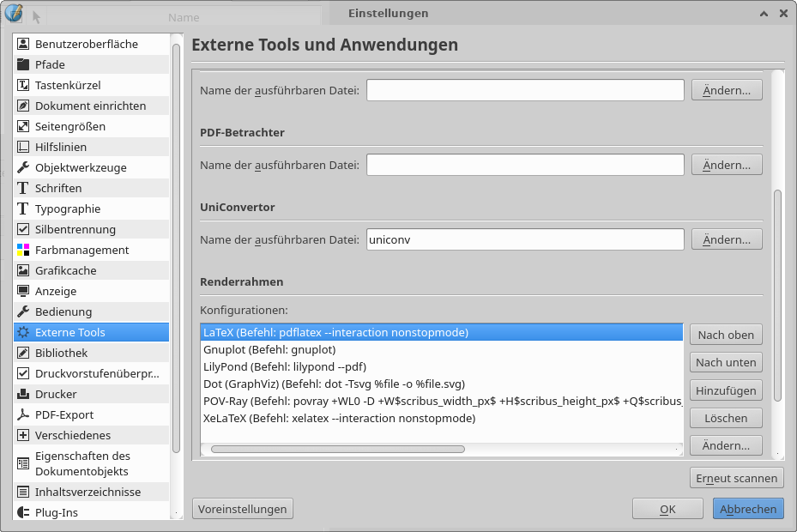Click Hinzufügen to add a configuration
Image resolution: width=797 pixels, height=532 pixels.
coord(726,390)
